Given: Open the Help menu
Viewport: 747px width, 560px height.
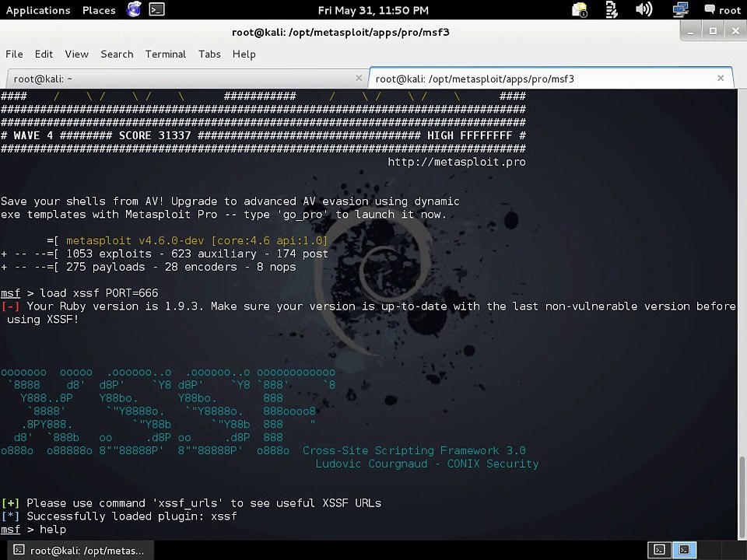Looking at the screenshot, I should pos(244,54).
